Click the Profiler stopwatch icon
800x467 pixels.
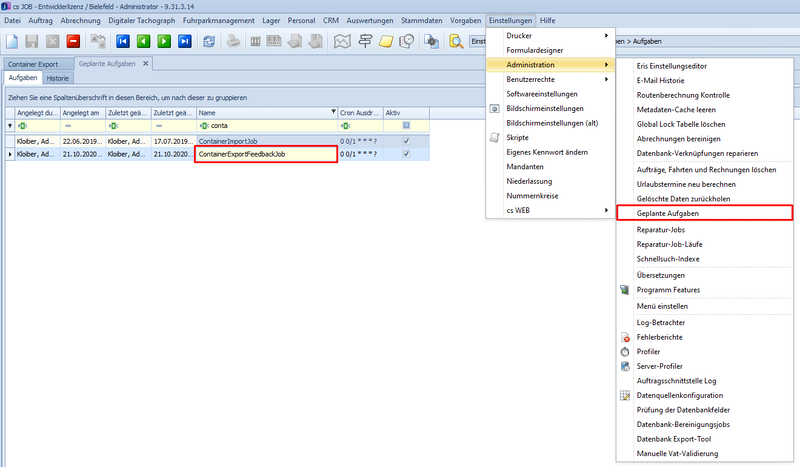625,352
